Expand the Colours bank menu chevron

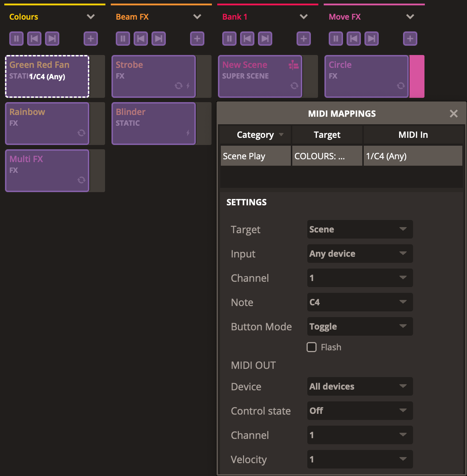(91, 17)
